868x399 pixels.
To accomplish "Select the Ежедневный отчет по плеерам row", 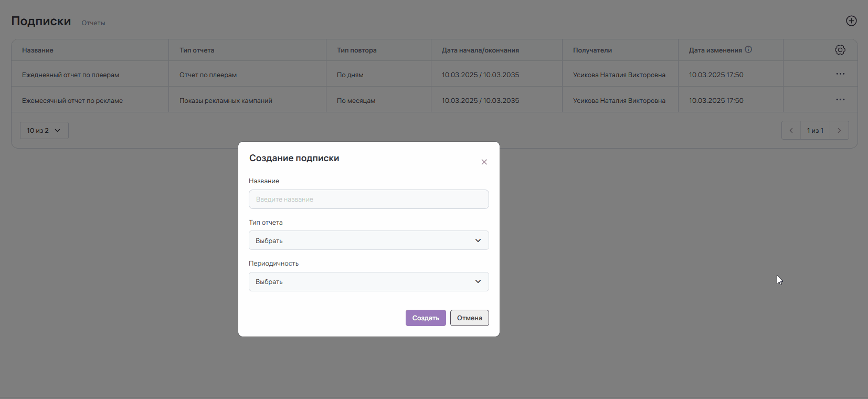I will point(71,75).
